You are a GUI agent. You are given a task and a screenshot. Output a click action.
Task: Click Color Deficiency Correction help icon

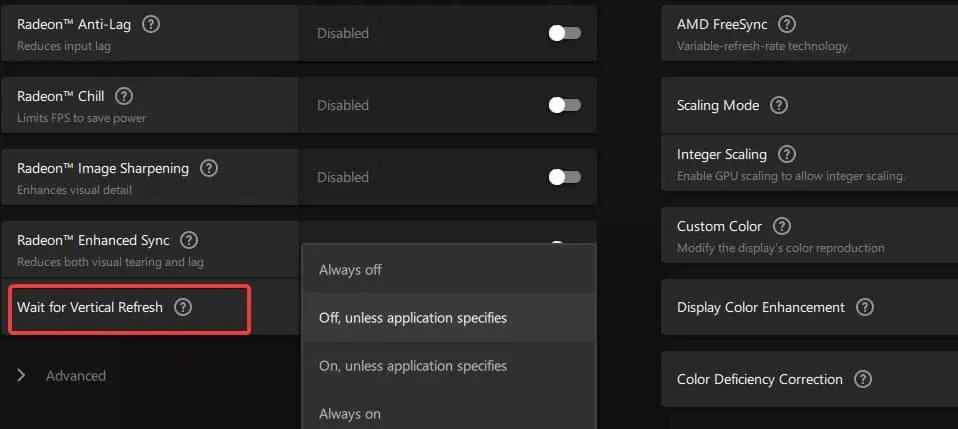[x=863, y=379]
